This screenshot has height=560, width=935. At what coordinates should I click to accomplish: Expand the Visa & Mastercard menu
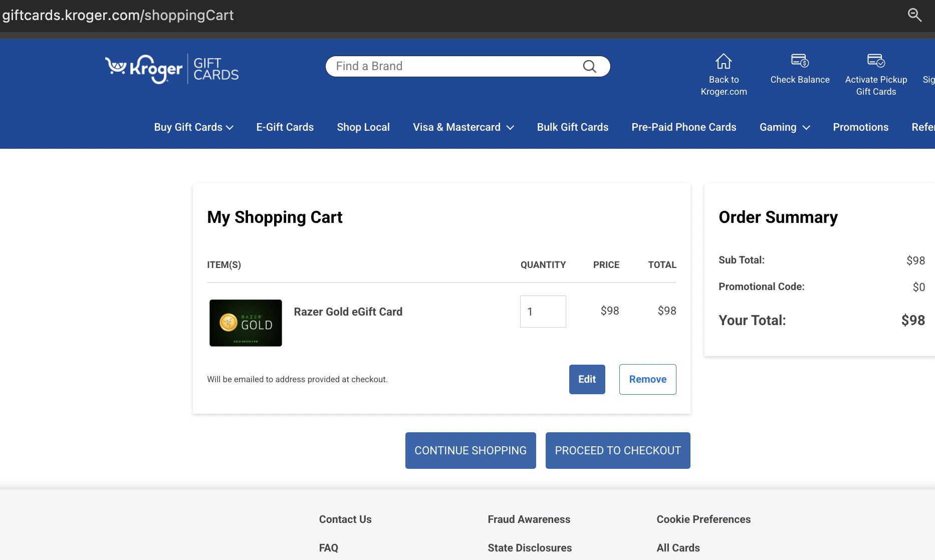click(463, 127)
